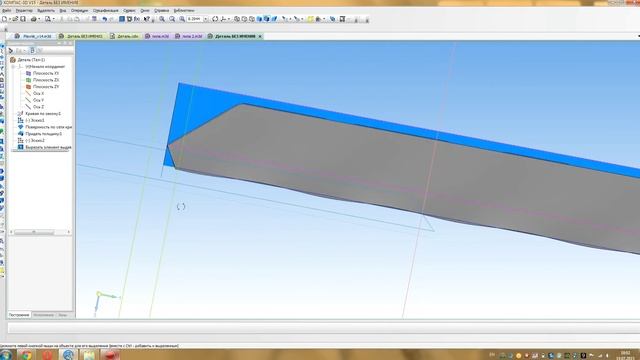Click the Плоскость ZY plane icon
Image resolution: width=640 pixels, height=360 pixels.
tap(29, 87)
